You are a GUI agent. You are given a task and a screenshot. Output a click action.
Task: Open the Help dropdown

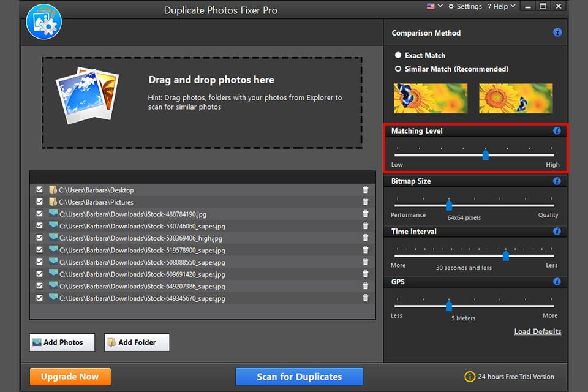tap(501, 6)
